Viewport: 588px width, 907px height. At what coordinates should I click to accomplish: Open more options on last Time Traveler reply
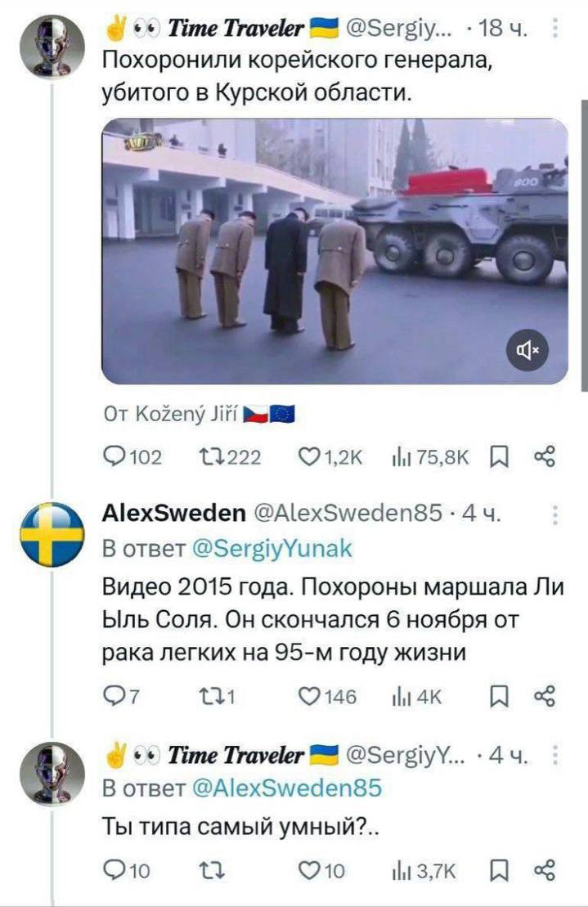click(554, 755)
